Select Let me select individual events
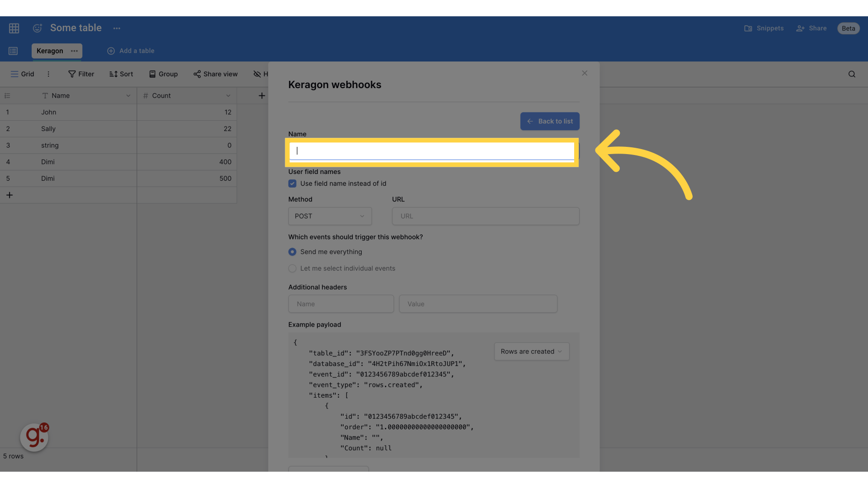 point(292,268)
